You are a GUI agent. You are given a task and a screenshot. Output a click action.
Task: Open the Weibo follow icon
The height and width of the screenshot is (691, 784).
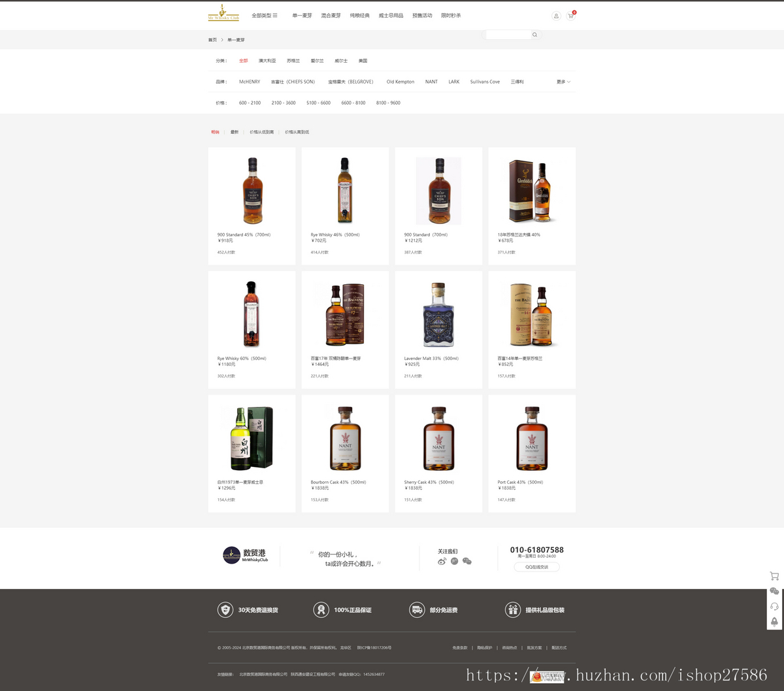[x=442, y=561]
